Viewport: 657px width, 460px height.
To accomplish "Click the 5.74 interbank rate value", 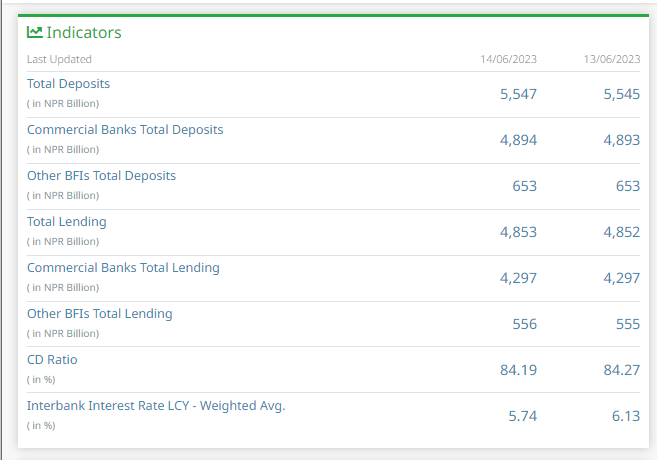I will (522, 416).
